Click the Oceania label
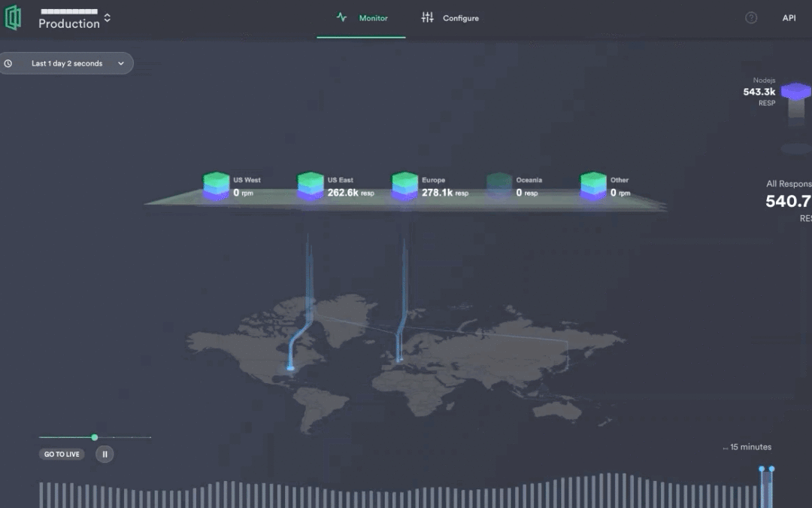This screenshot has width=812, height=508. (529, 180)
